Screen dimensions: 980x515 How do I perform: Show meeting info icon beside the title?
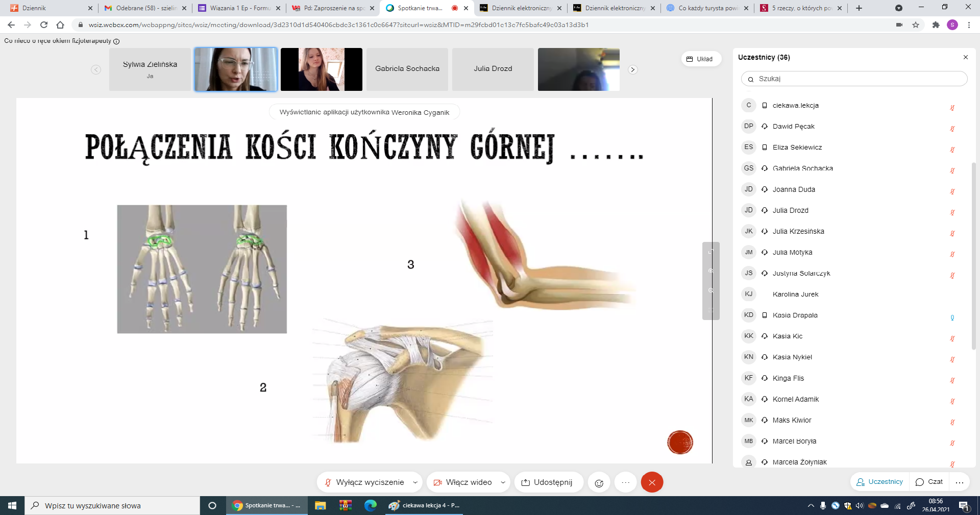click(x=116, y=41)
